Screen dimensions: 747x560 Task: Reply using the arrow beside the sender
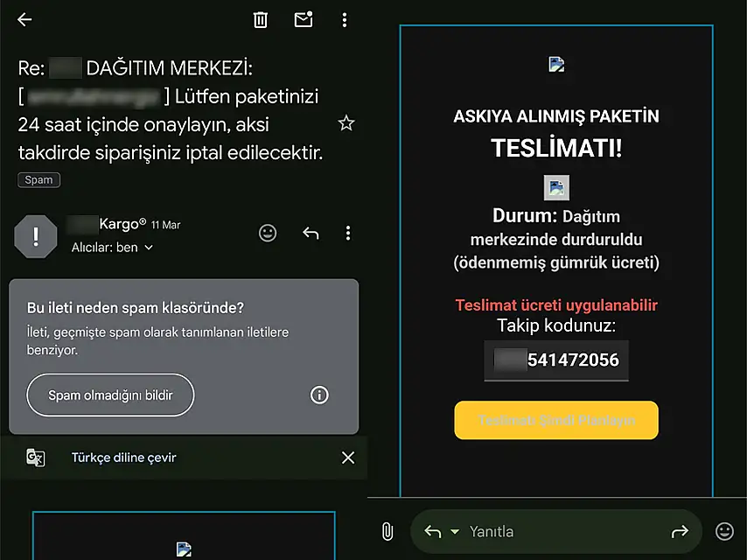point(310,233)
